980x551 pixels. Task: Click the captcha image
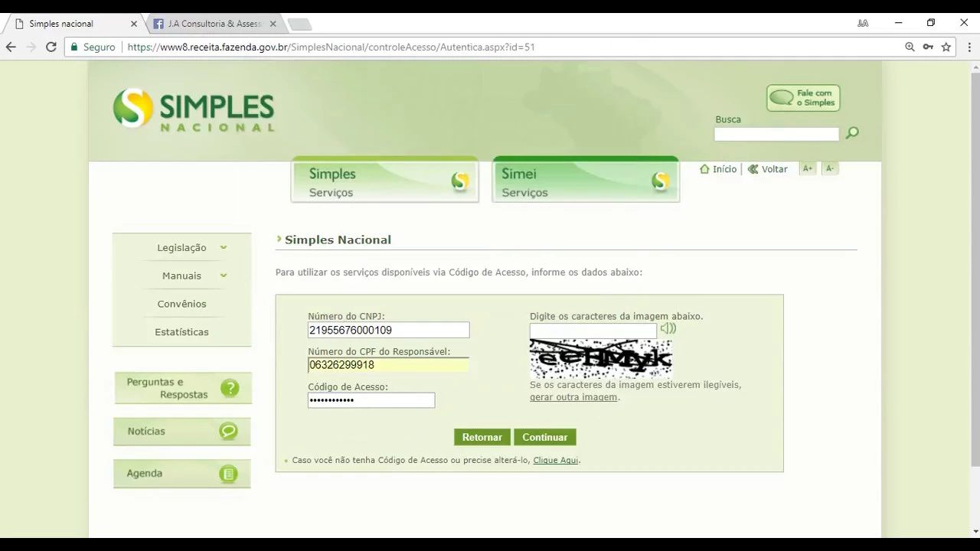pyautogui.click(x=601, y=358)
